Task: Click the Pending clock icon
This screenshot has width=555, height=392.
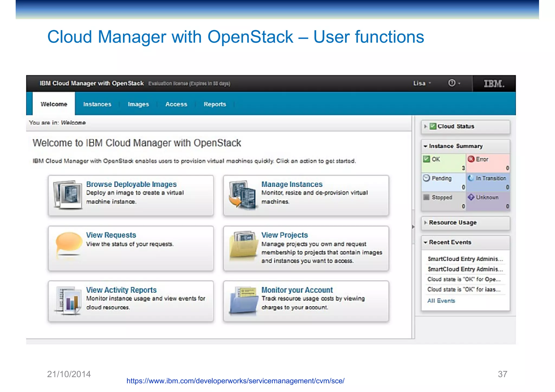Action: [x=427, y=178]
